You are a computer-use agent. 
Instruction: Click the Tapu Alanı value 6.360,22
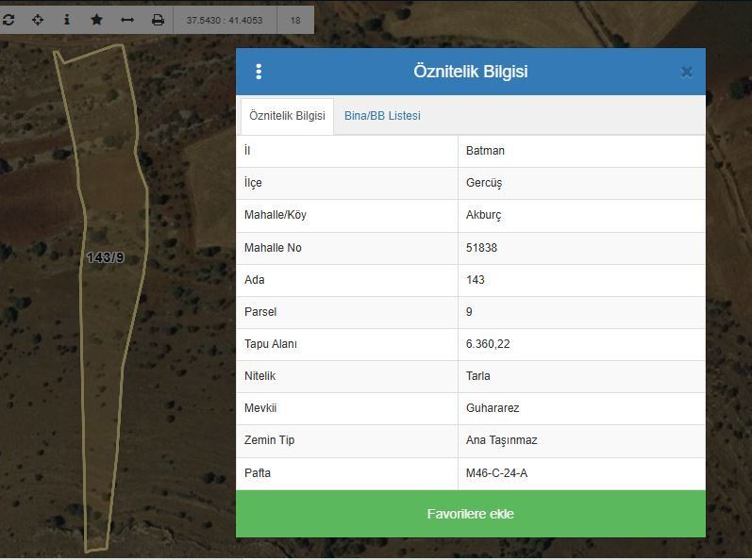tap(488, 344)
